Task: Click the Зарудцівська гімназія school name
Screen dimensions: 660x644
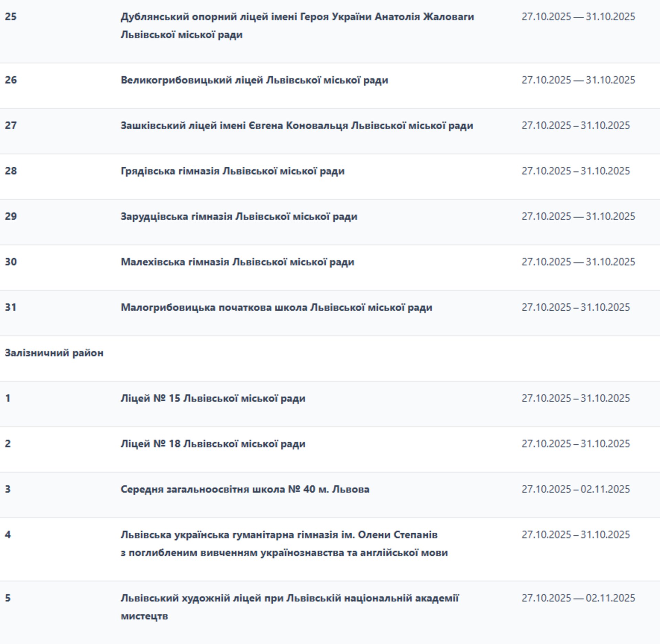Action: (x=239, y=216)
